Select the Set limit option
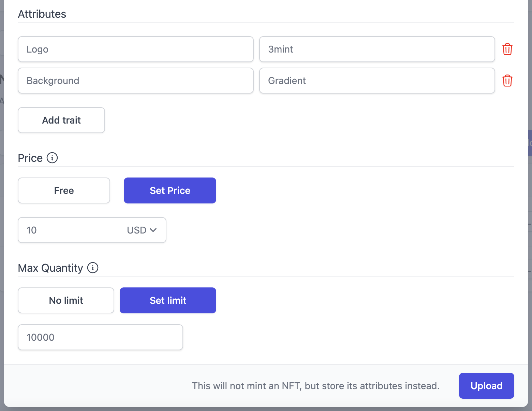 168,300
